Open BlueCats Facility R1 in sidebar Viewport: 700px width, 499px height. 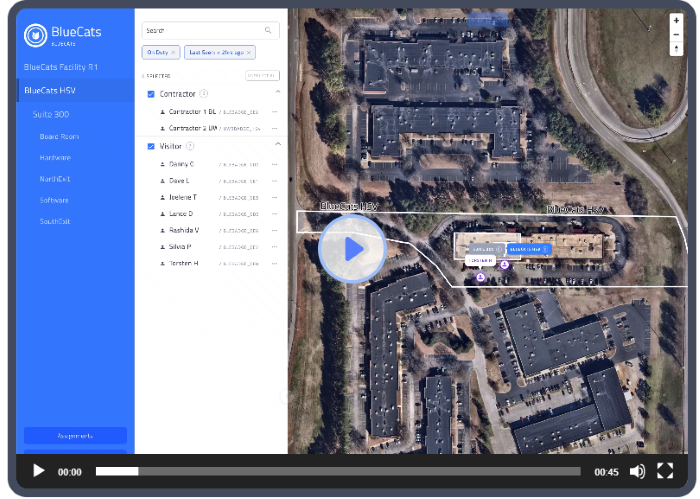[x=61, y=67]
